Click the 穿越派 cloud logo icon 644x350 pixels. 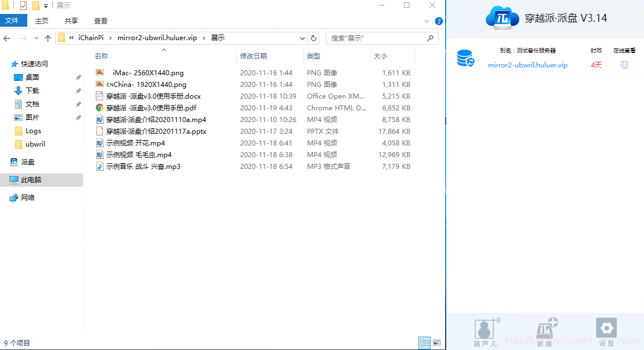(x=502, y=18)
